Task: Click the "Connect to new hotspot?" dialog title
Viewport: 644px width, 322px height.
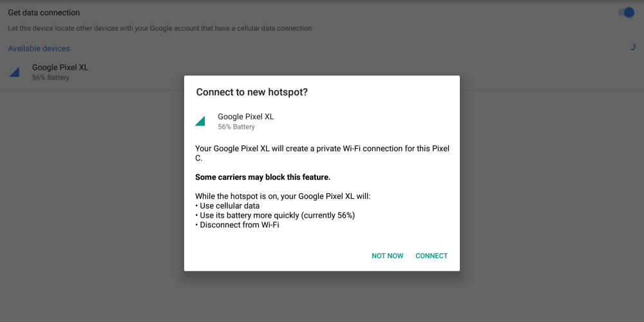Action: [x=252, y=92]
